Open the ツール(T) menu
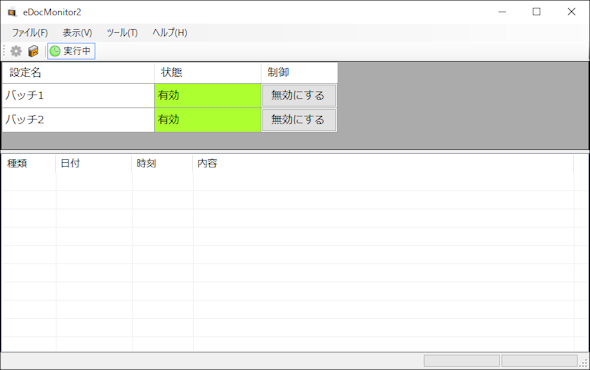The width and height of the screenshot is (590, 370). (122, 33)
